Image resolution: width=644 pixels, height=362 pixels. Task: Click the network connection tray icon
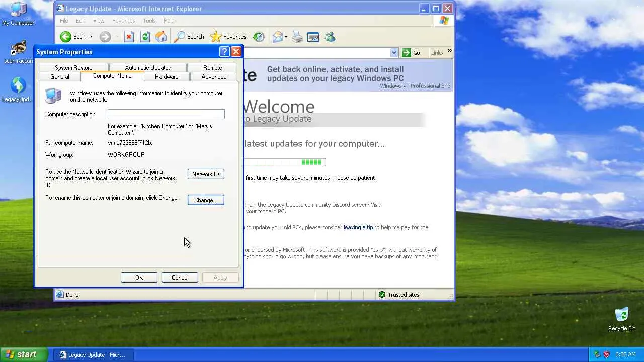click(x=597, y=354)
